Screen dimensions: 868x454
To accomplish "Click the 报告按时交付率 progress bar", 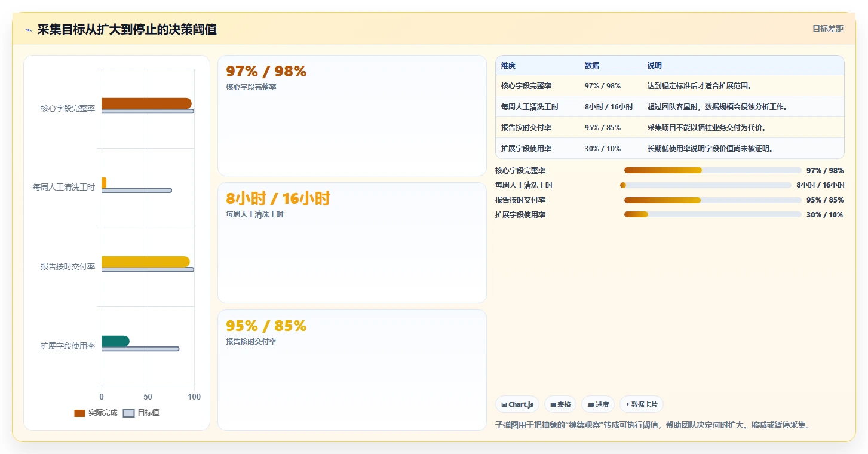I will pyautogui.click(x=713, y=200).
